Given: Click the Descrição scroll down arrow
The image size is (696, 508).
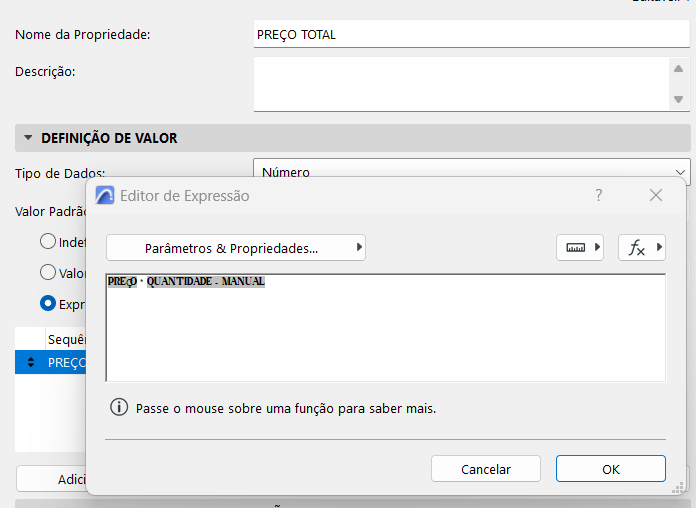Looking at the screenshot, I should [x=678, y=99].
